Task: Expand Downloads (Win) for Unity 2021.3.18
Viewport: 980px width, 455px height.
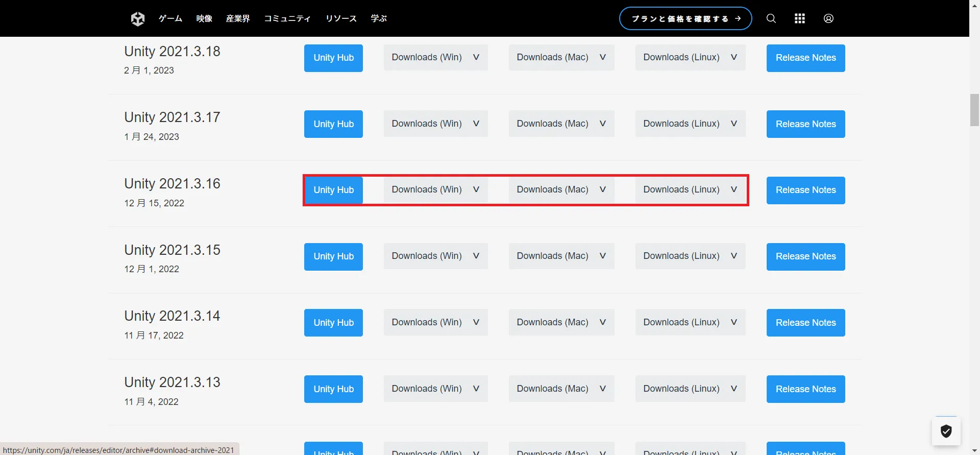Action: (x=435, y=57)
